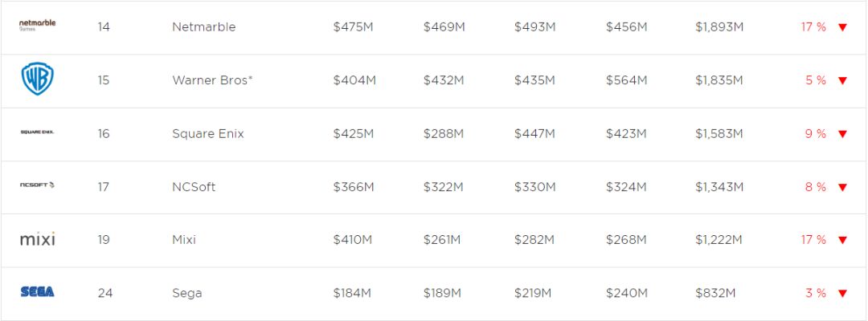Click Square Enix 9 % decline value
868x321 pixels.
pos(815,133)
